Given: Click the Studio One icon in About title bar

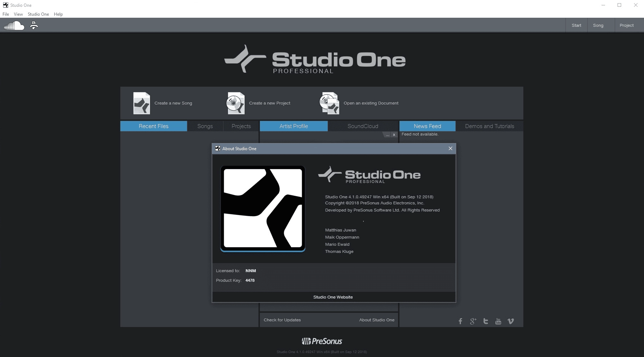Looking at the screenshot, I should click(x=218, y=149).
